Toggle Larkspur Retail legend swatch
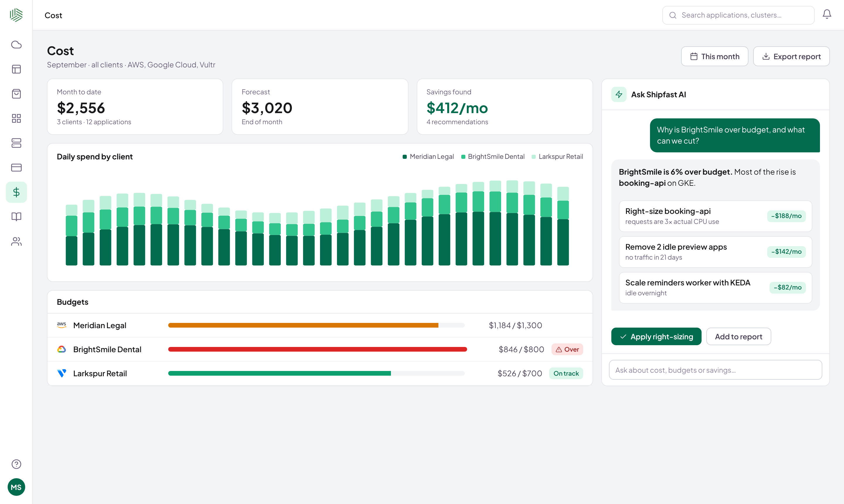The width and height of the screenshot is (844, 504). [534, 156]
